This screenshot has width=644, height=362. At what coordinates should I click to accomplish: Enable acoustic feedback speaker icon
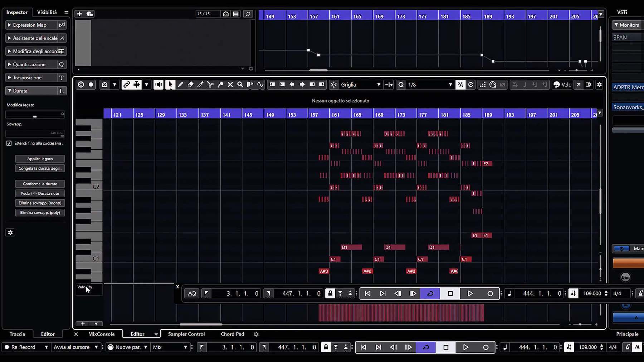tap(158, 84)
